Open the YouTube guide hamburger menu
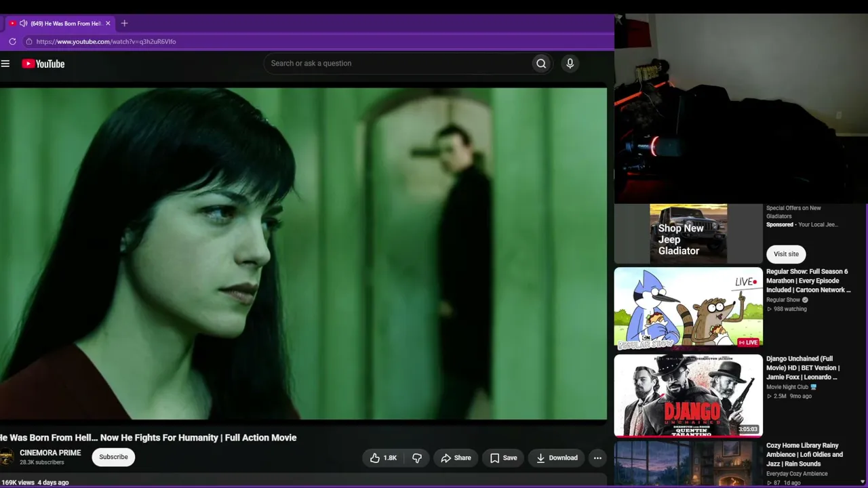The width and height of the screenshot is (868, 488). pos(5,64)
